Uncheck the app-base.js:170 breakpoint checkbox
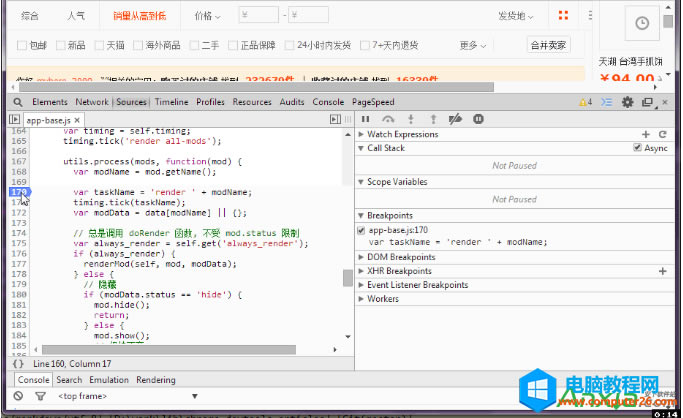683x418 pixels. pyautogui.click(x=362, y=230)
